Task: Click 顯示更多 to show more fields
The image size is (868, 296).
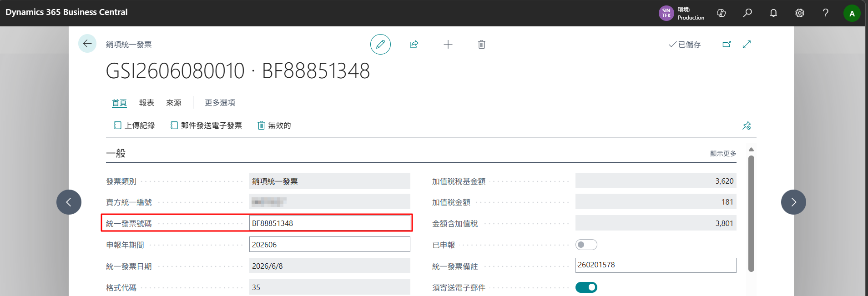Action: click(x=723, y=154)
